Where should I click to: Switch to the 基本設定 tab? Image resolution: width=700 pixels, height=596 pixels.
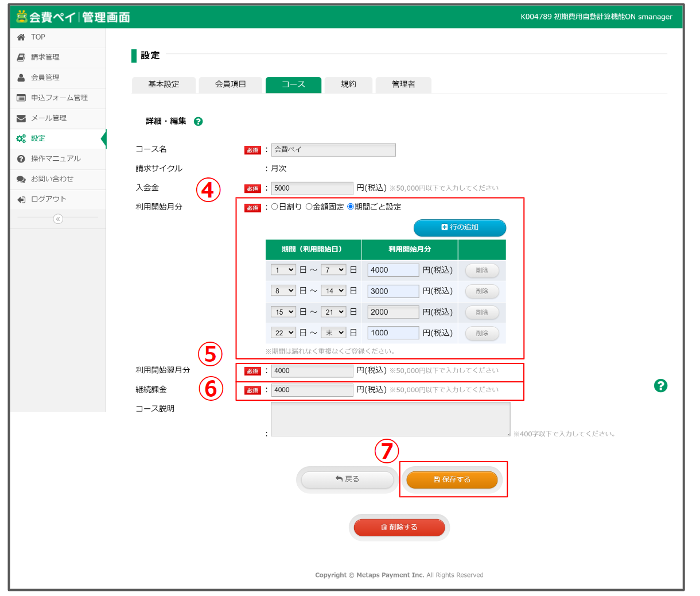tap(164, 84)
